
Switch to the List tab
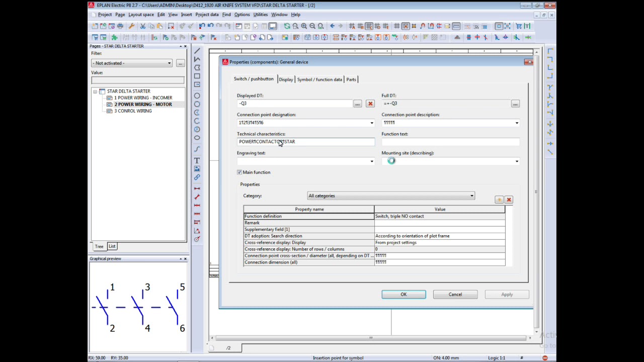click(112, 246)
